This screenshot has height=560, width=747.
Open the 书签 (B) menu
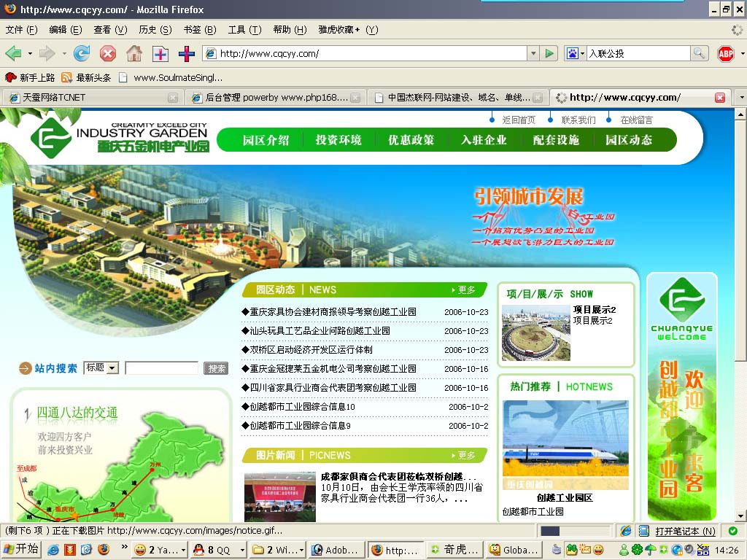pos(199,30)
